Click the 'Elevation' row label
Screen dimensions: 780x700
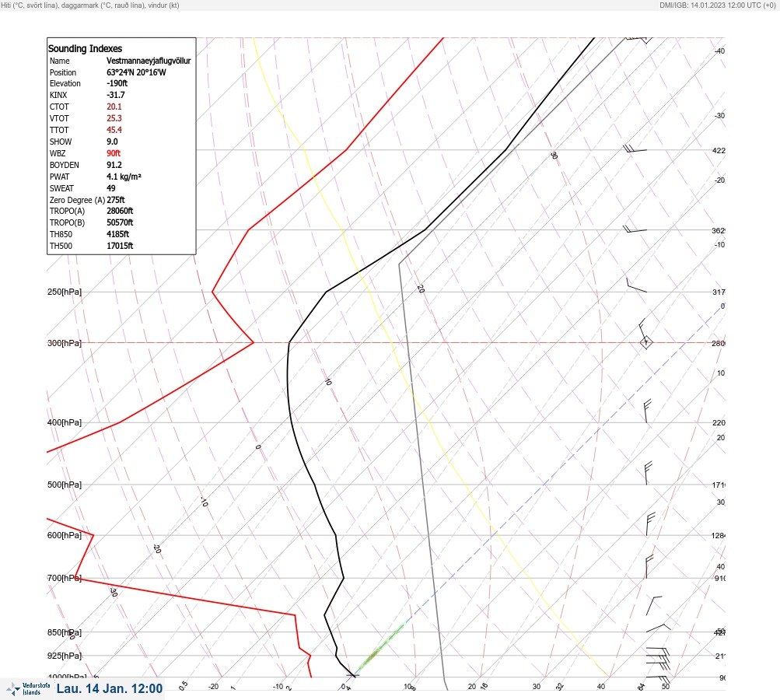[x=65, y=83]
